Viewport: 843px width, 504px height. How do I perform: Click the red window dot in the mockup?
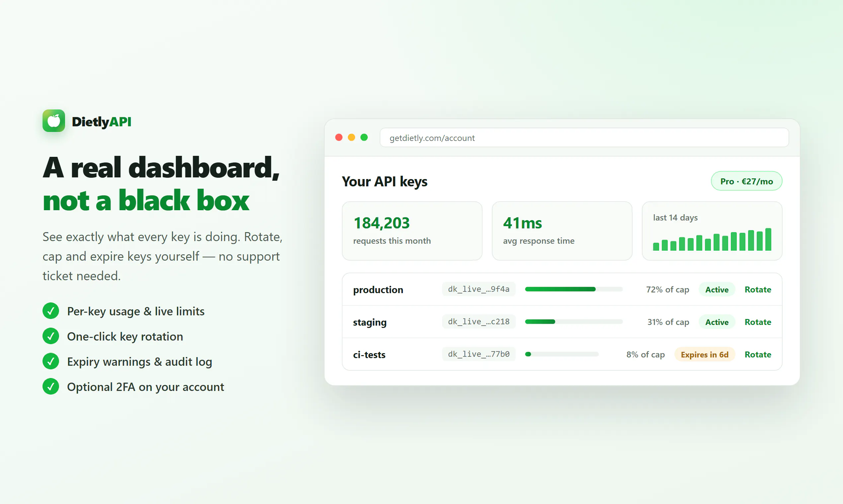[339, 137]
